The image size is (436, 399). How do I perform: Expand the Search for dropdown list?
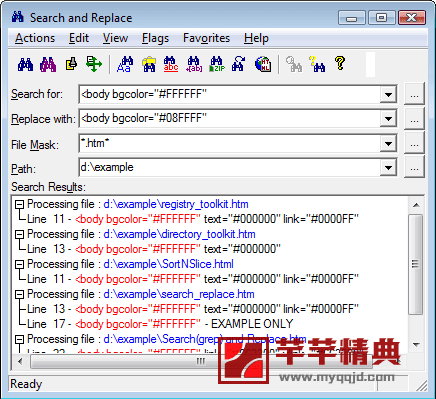(388, 95)
